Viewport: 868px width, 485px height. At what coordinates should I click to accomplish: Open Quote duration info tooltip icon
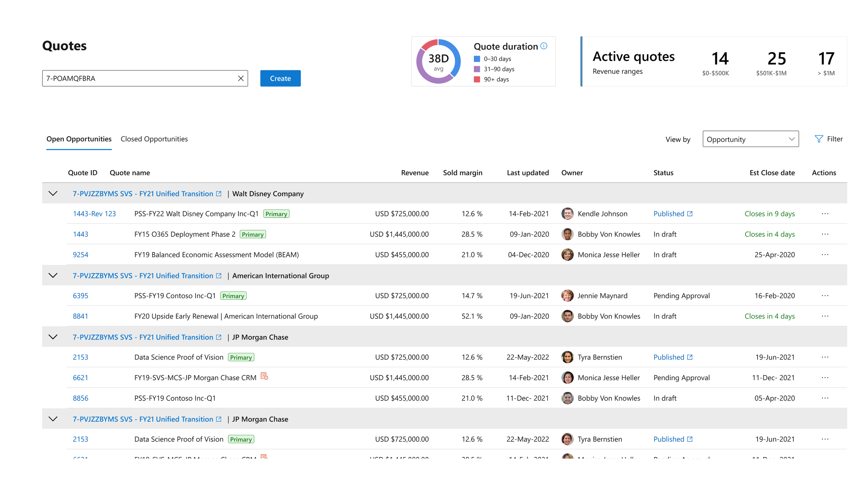[x=544, y=46]
